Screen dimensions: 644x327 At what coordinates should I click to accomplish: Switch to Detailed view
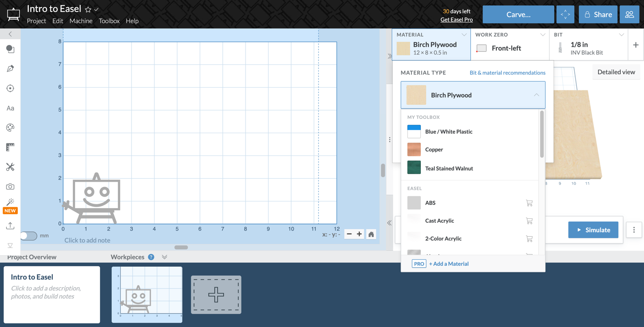tap(616, 72)
